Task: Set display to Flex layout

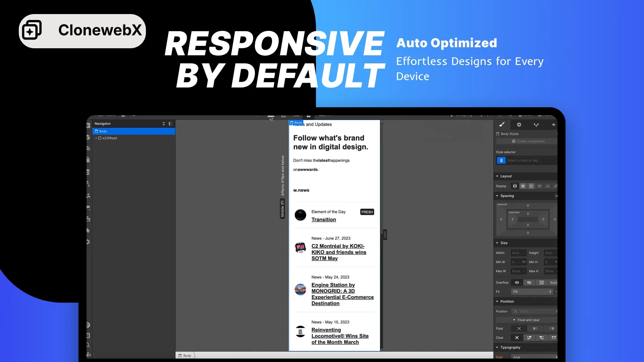Action: [x=523, y=186]
